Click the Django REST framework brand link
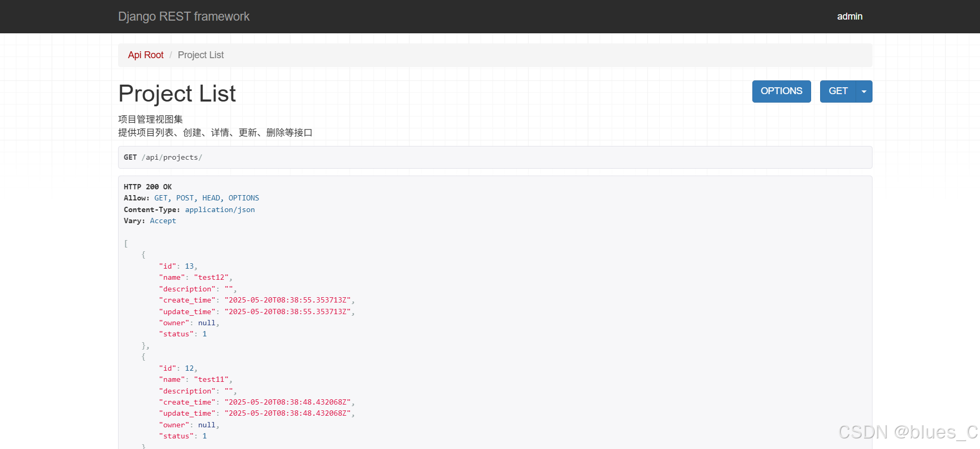980x449 pixels. (x=184, y=16)
